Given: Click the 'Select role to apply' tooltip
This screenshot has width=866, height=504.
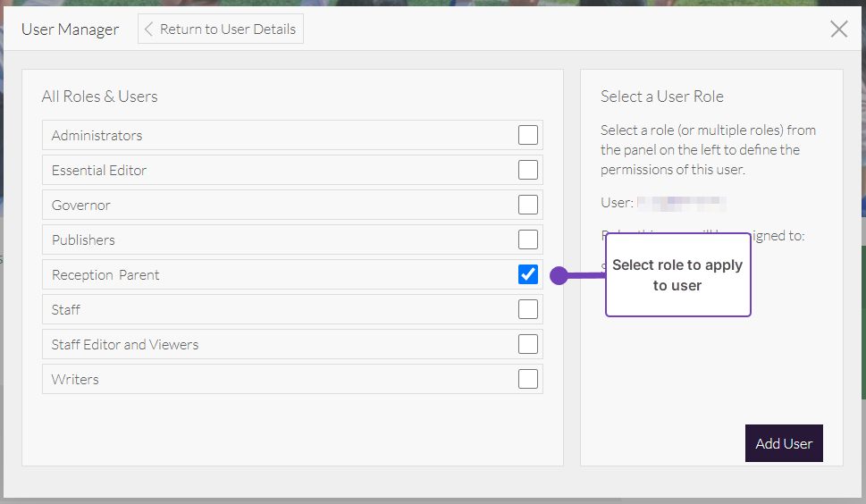Looking at the screenshot, I should click(x=677, y=275).
